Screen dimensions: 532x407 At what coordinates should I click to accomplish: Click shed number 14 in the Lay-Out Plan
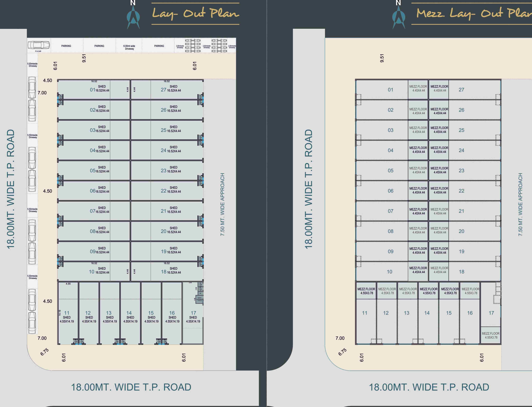[129, 313]
